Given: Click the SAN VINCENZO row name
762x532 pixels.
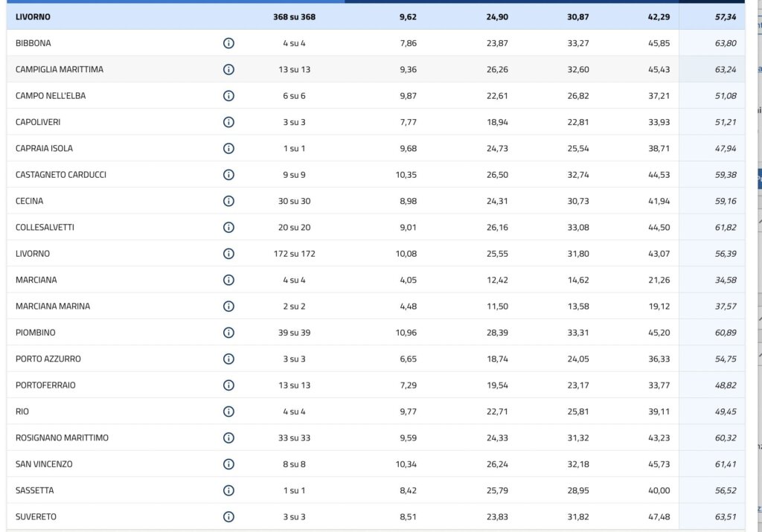Looking at the screenshot, I should (x=44, y=464).
